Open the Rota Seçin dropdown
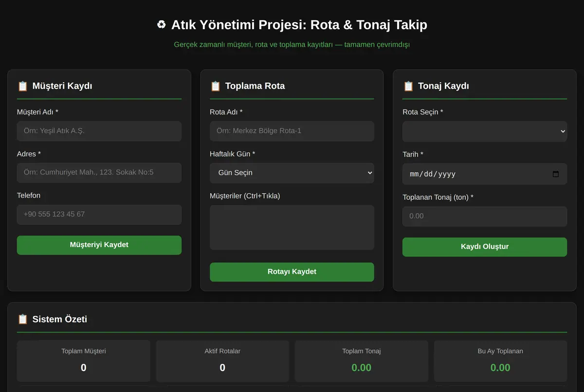Screen dimensions: 584x392 [485, 131]
